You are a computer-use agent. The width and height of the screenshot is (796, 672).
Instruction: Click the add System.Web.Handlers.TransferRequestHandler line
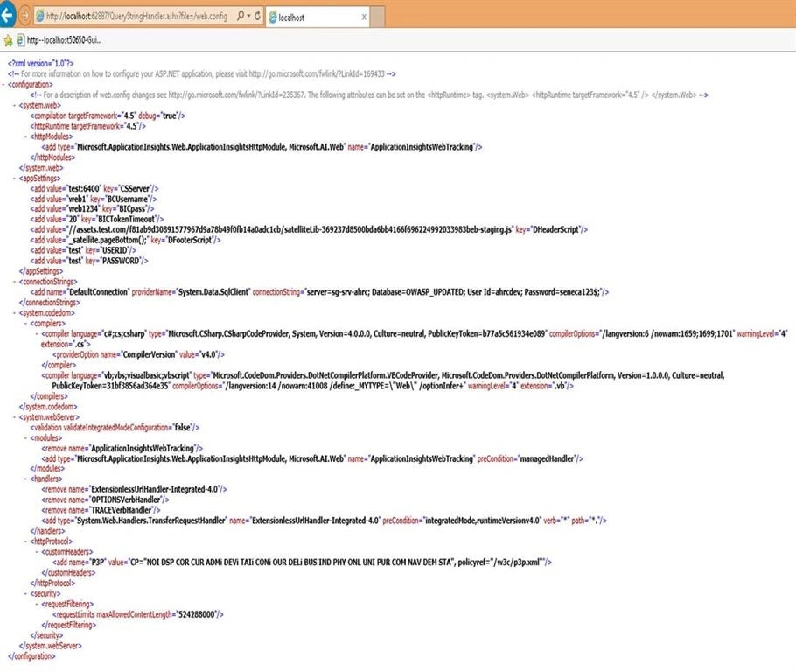click(324, 521)
